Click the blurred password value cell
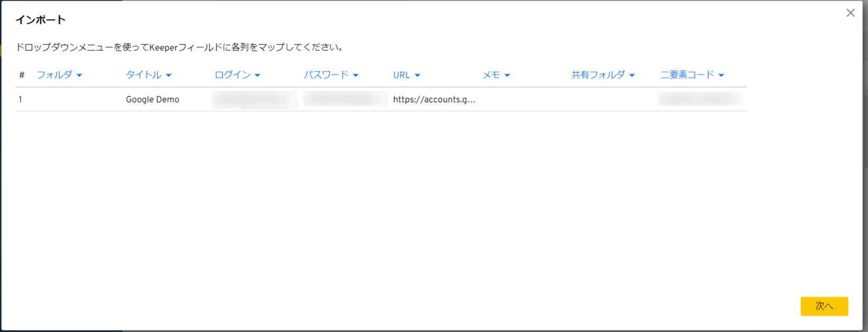 pyautogui.click(x=346, y=99)
